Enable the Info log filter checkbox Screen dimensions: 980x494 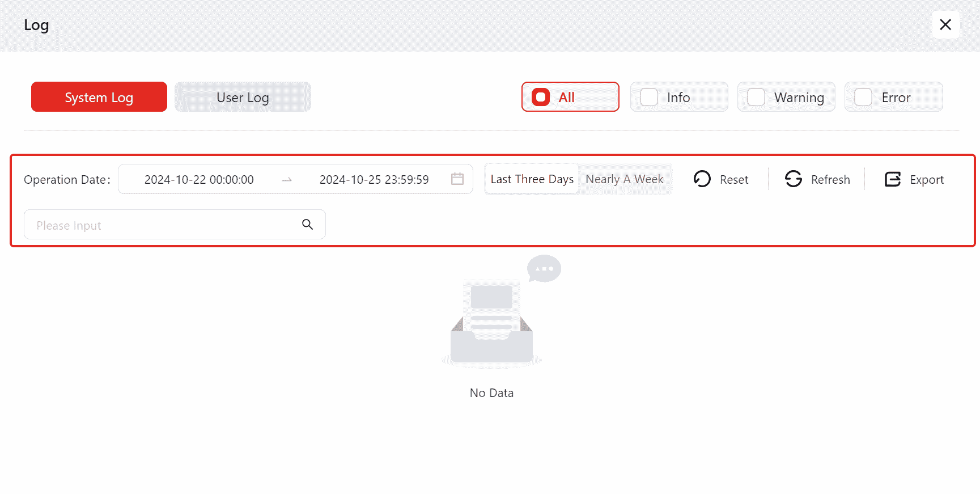pyautogui.click(x=649, y=98)
